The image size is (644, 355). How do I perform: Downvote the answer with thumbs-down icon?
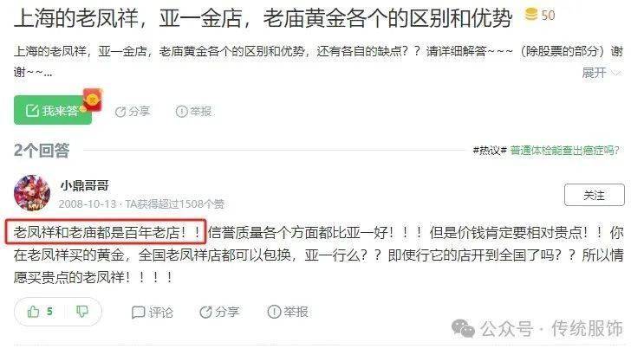click(x=82, y=312)
